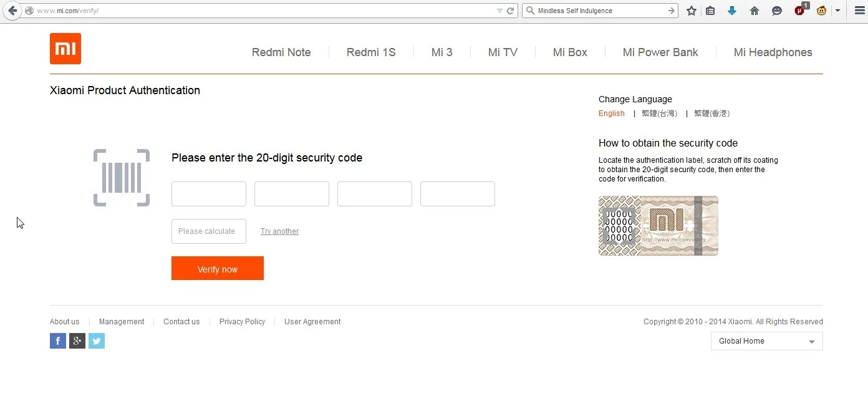Go to the Mi Power Bank menu item

click(660, 52)
